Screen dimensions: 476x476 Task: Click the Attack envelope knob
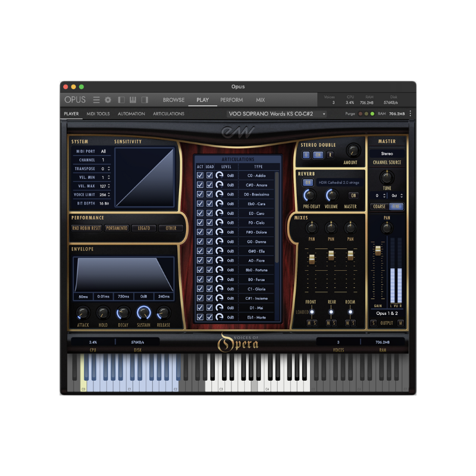pos(83,313)
